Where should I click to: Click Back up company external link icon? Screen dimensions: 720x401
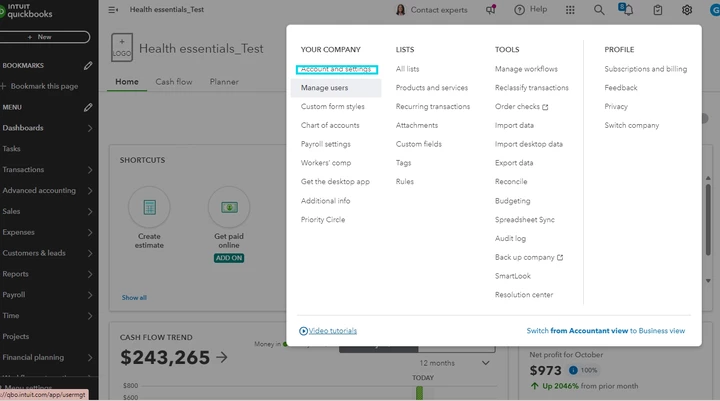tap(560, 258)
